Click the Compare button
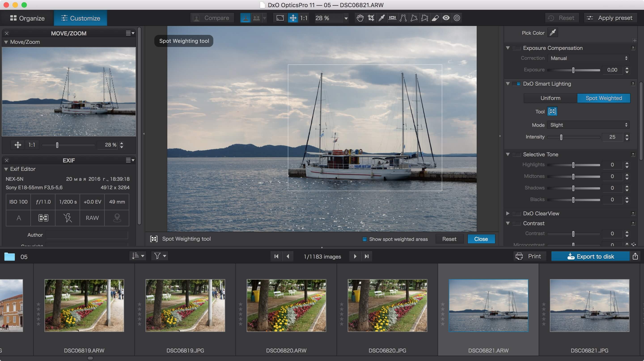Image resolution: width=644 pixels, height=361 pixels. coord(212,18)
